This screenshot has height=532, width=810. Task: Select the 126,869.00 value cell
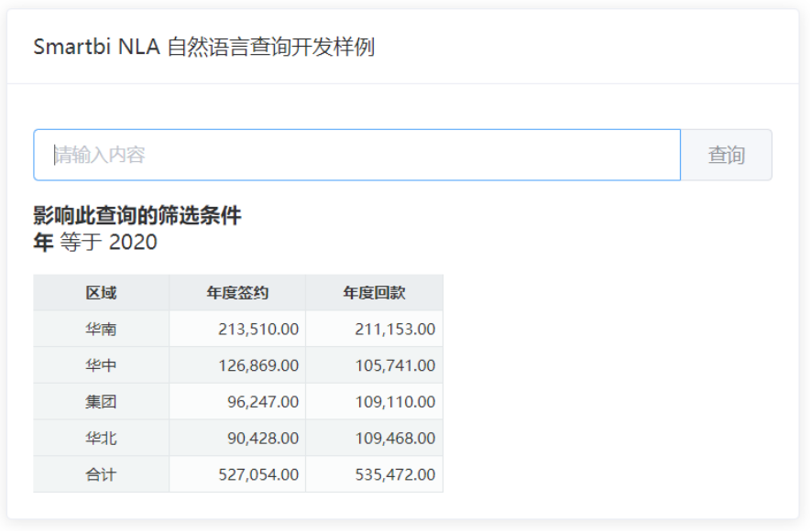[237, 365]
